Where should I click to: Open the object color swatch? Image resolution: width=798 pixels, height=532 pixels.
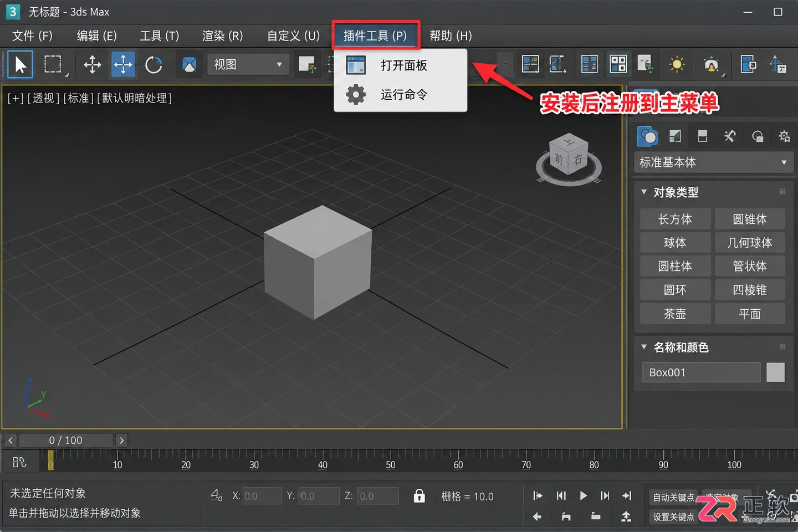[x=775, y=372]
